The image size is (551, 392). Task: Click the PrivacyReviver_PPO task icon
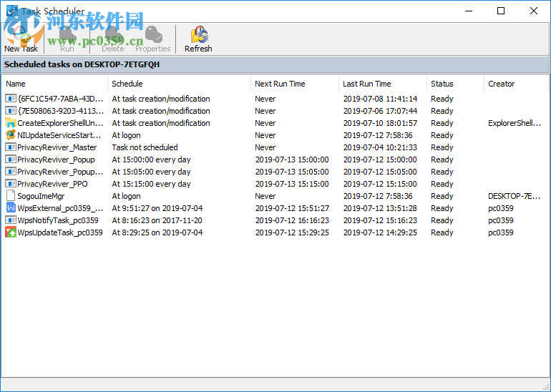pos(11,184)
